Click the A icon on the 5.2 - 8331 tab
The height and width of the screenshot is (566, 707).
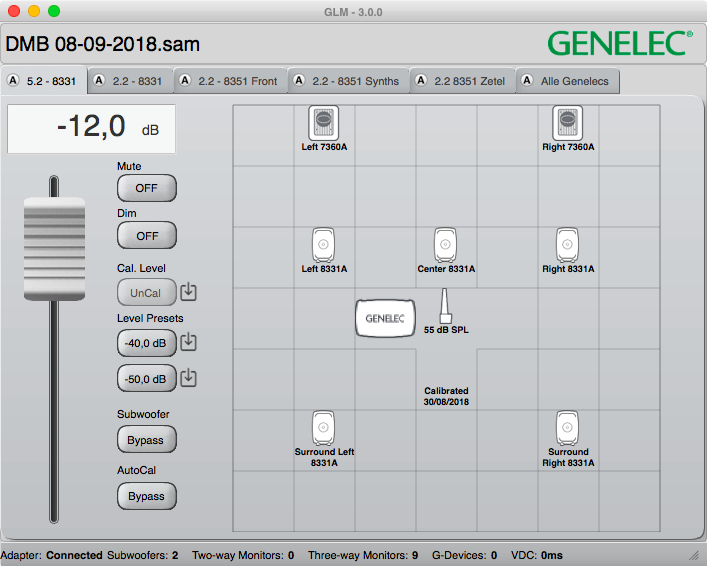[x=13, y=81]
